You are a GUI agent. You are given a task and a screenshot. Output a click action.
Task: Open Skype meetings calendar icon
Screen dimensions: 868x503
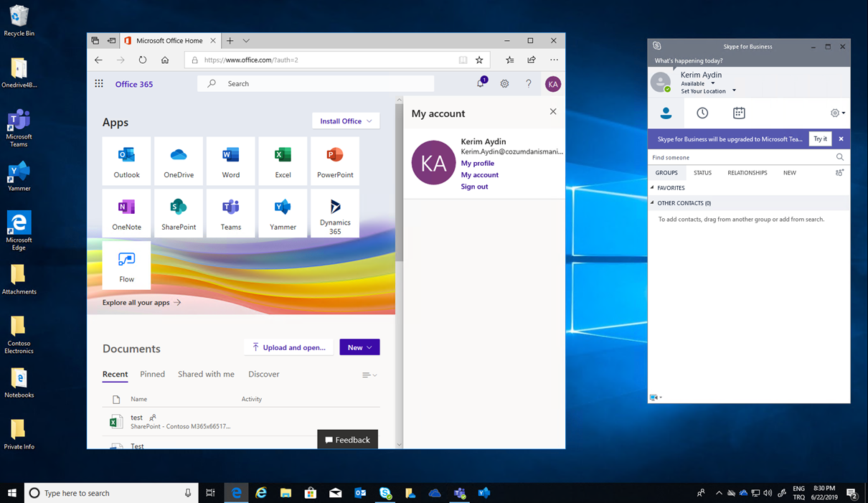739,113
